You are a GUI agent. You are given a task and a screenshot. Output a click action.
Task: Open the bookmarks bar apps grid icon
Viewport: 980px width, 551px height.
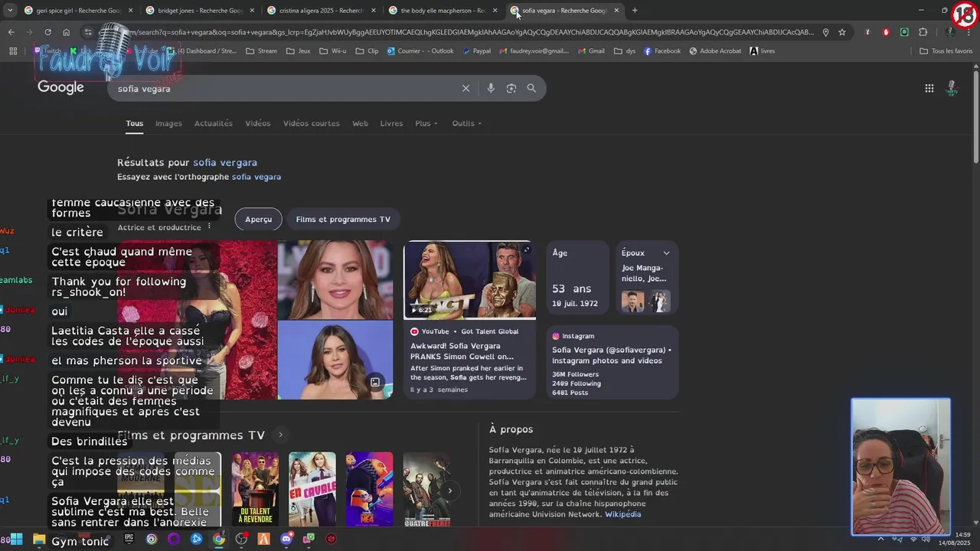(x=13, y=51)
